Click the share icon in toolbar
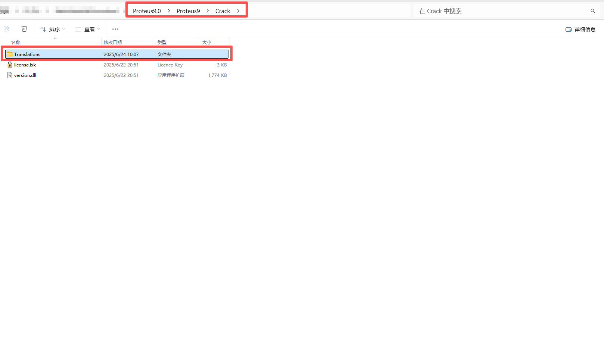The image size is (604, 364). point(6,29)
